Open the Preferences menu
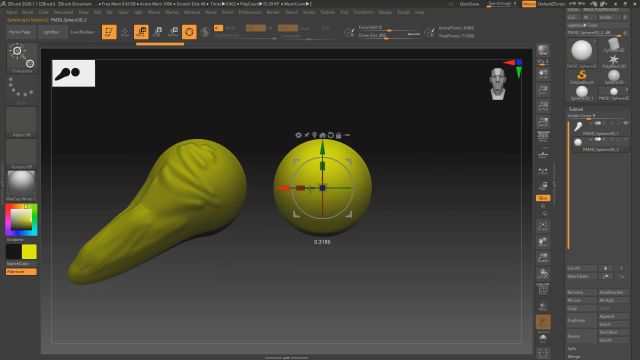Screen dimensions: 640x360 point(250,12)
